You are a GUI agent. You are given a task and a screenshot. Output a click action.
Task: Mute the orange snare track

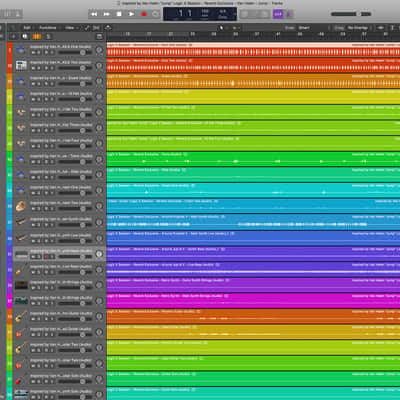click(x=33, y=84)
